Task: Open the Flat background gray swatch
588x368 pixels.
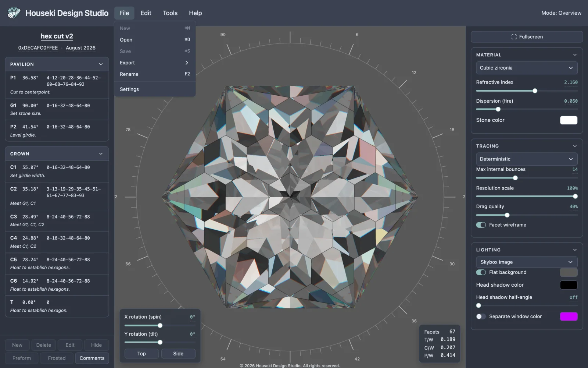Action: coord(569,272)
